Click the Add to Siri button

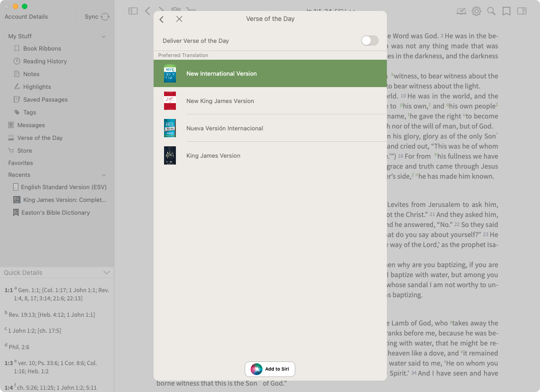pos(270,369)
